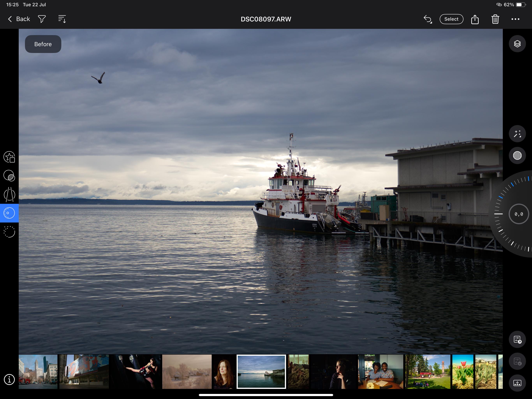Go back using the Back button
The image size is (532, 399).
click(x=19, y=19)
